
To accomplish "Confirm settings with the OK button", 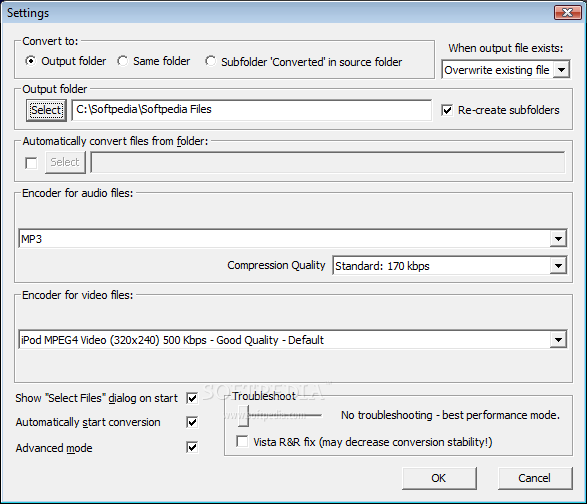I will (x=439, y=478).
